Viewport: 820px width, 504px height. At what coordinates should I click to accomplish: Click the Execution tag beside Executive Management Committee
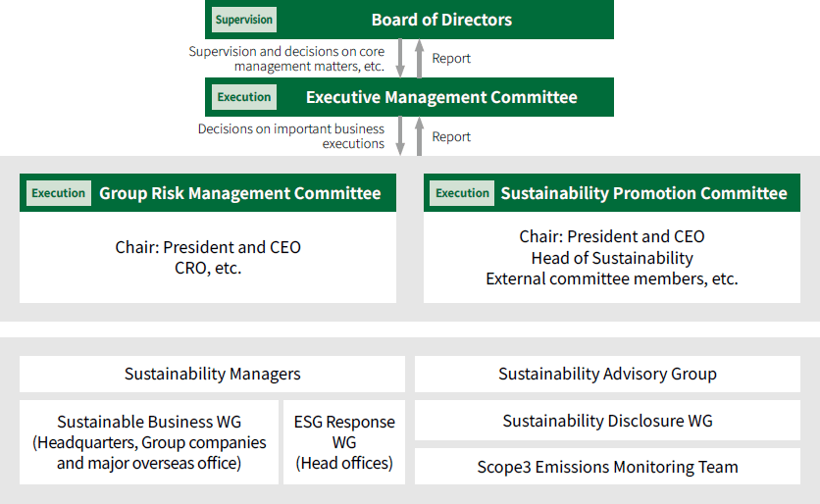click(244, 97)
